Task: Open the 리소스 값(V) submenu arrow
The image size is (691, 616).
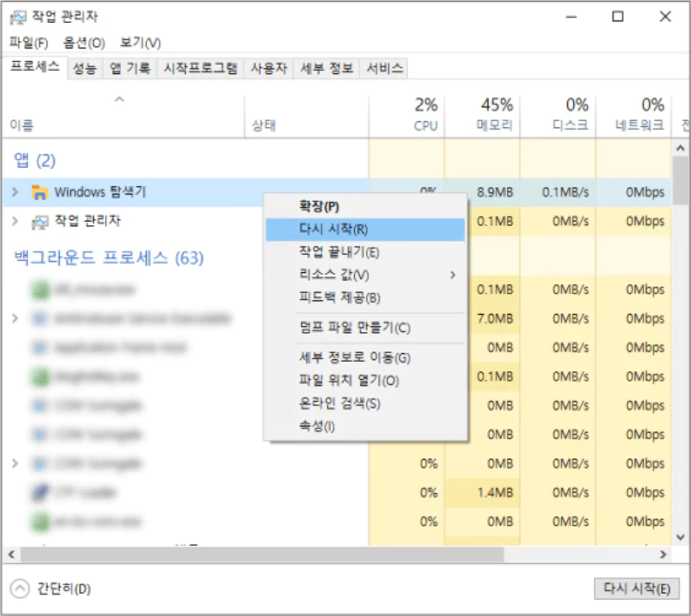Action: (453, 275)
